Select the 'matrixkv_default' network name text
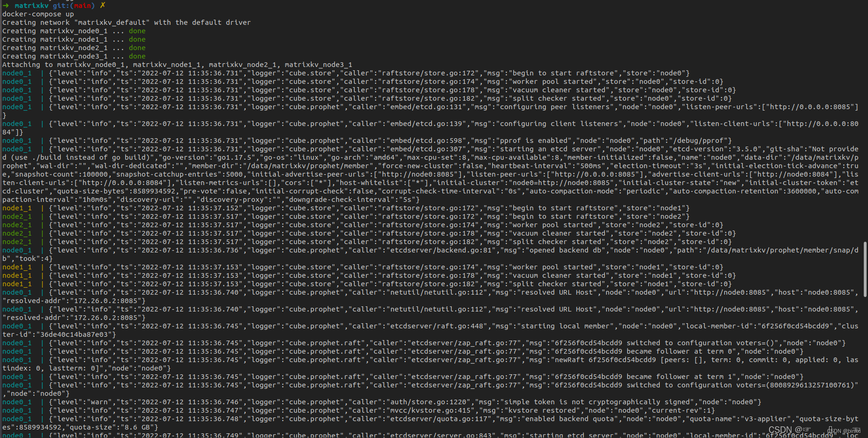Screen dimensions: 868x438 pos(112,22)
